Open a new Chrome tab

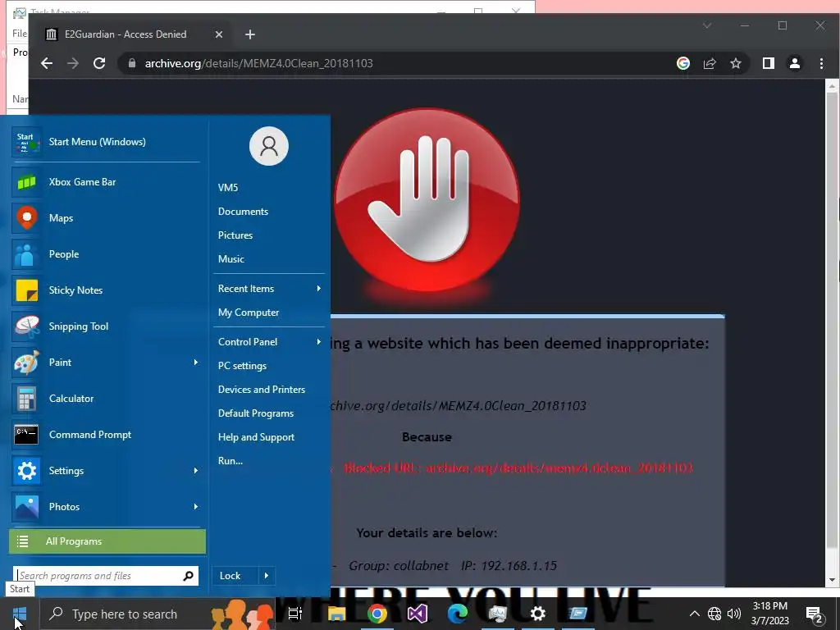(x=249, y=34)
